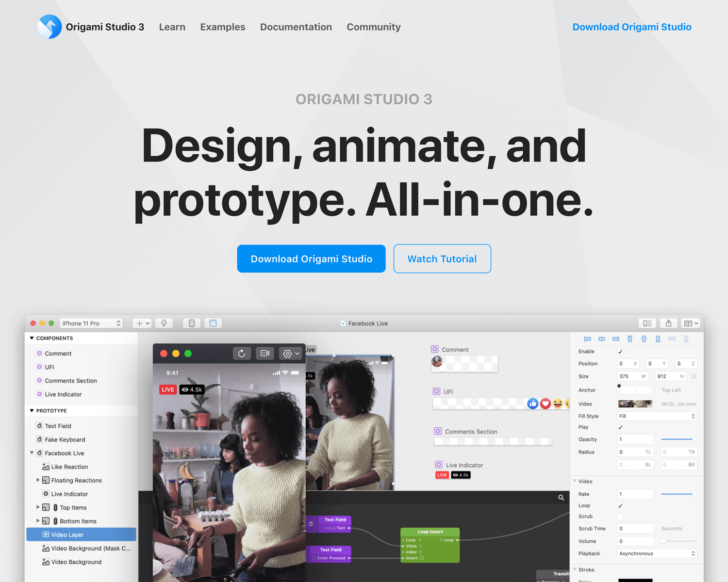Open the Examples nav item

(223, 27)
